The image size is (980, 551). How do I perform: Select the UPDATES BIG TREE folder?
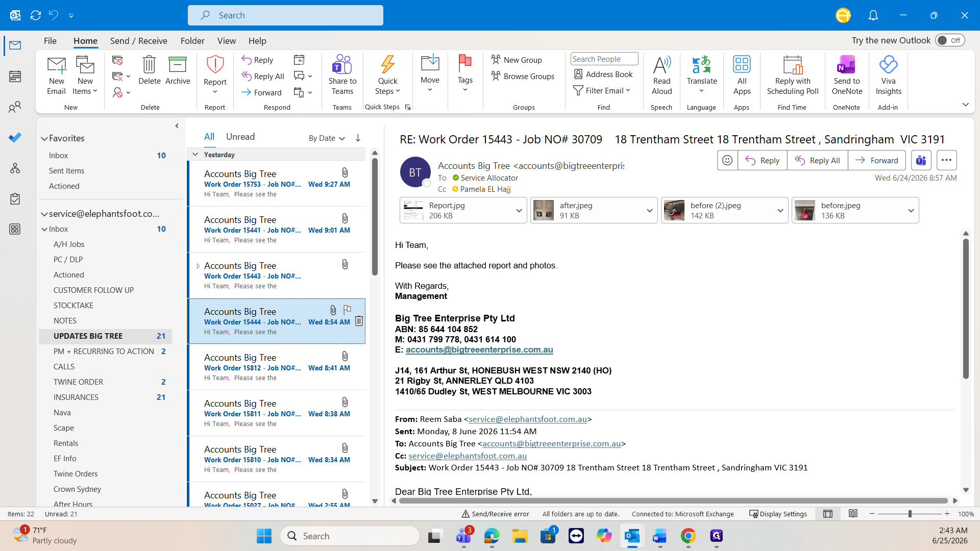(x=105, y=336)
